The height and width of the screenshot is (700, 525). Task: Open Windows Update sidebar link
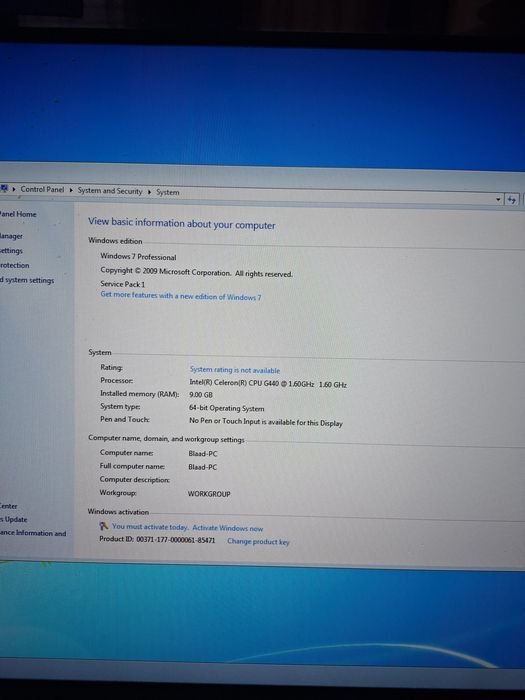[x=14, y=519]
